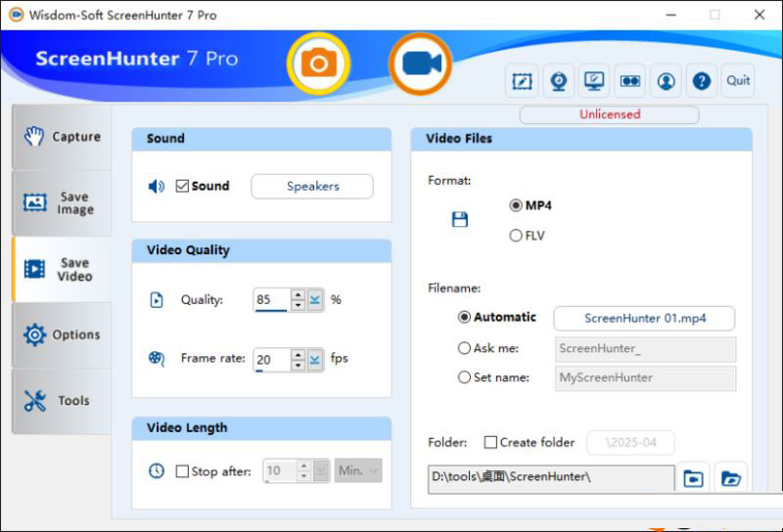Click the Tools wrench icon
783x532 pixels.
coord(35,401)
